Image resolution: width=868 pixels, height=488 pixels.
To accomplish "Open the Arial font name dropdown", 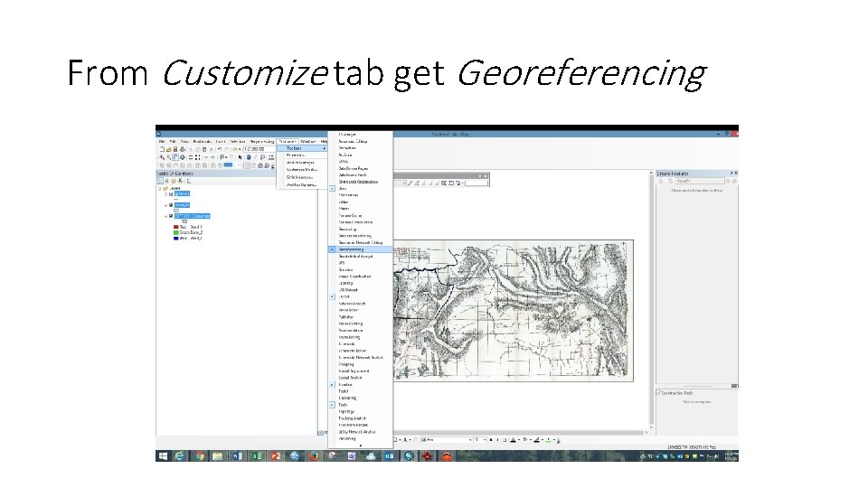I will [470, 440].
